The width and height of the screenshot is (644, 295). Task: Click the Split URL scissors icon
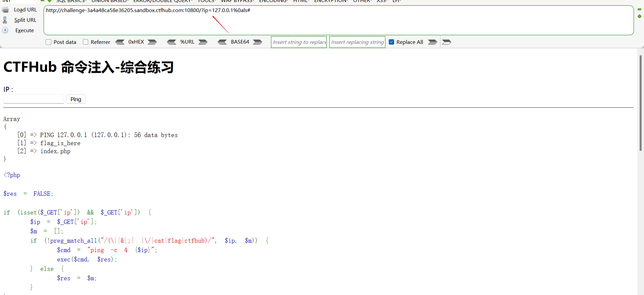tap(5, 20)
